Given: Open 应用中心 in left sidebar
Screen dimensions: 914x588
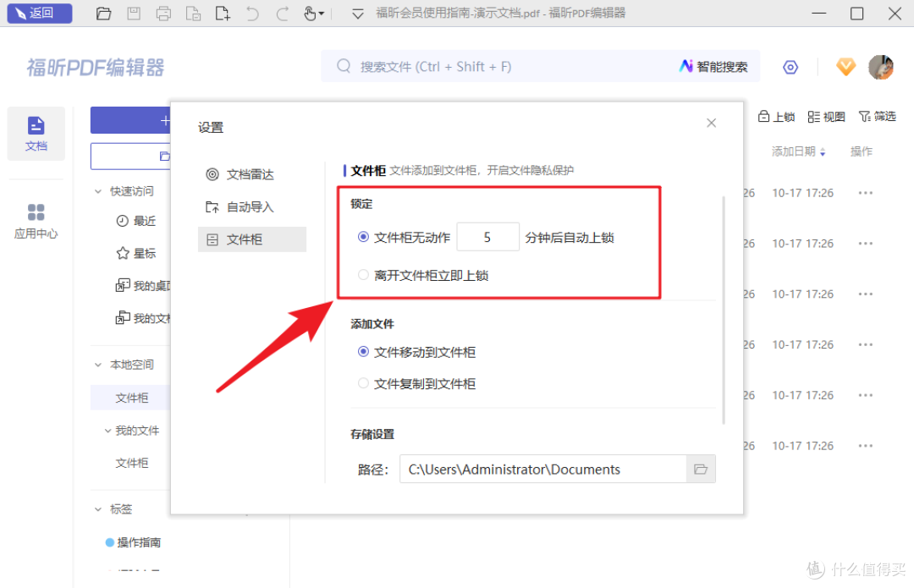Looking at the screenshot, I should (36, 221).
